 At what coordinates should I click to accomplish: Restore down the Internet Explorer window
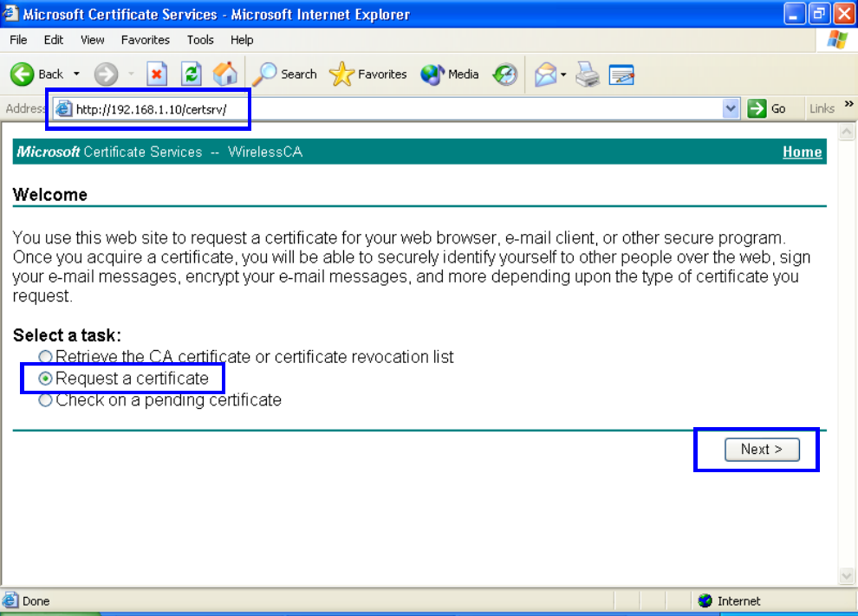click(819, 14)
